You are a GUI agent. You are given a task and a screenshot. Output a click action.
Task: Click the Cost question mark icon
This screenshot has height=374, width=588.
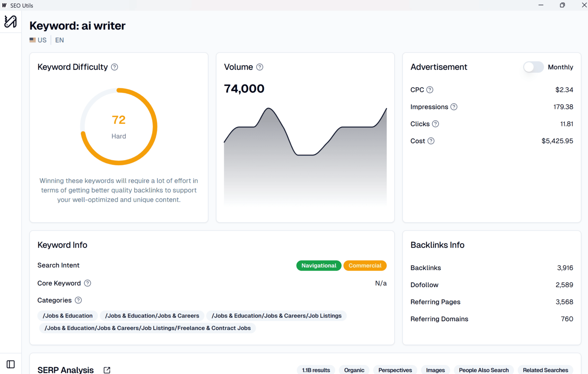pyautogui.click(x=431, y=141)
